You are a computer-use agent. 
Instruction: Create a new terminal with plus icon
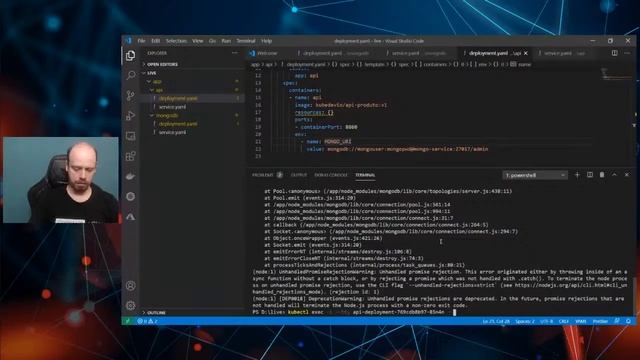pyautogui.click(x=577, y=175)
